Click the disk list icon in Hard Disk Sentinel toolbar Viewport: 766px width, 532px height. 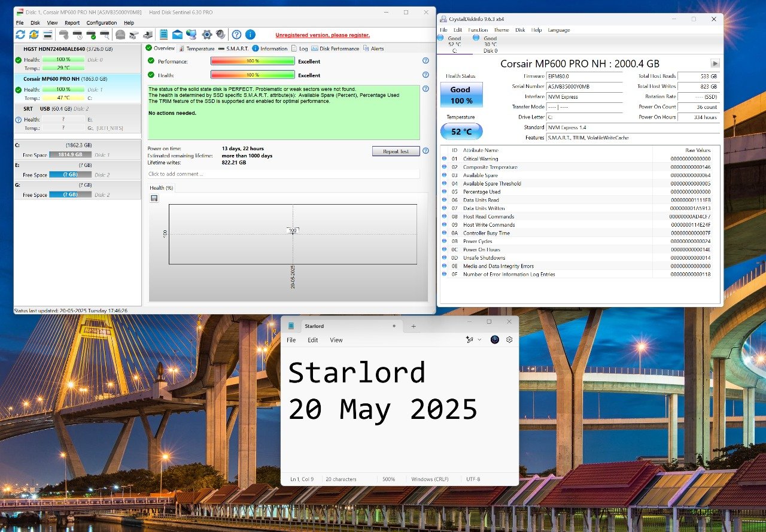click(48, 35)
